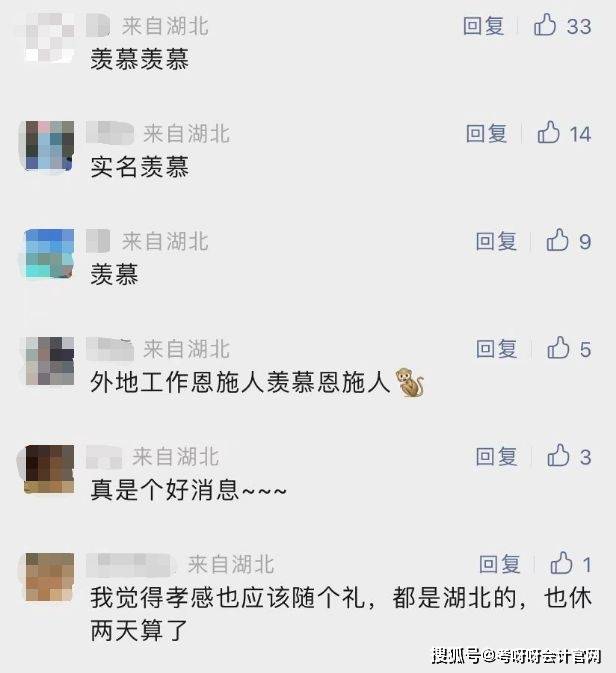
Task: Reply to the 外地工作恩施人 comment
Action: 496,349
